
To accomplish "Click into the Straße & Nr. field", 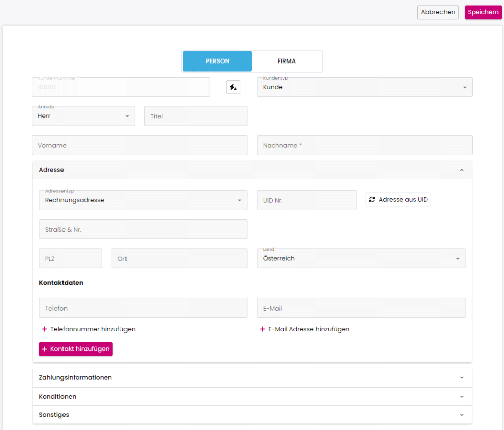I will point(143,229).
